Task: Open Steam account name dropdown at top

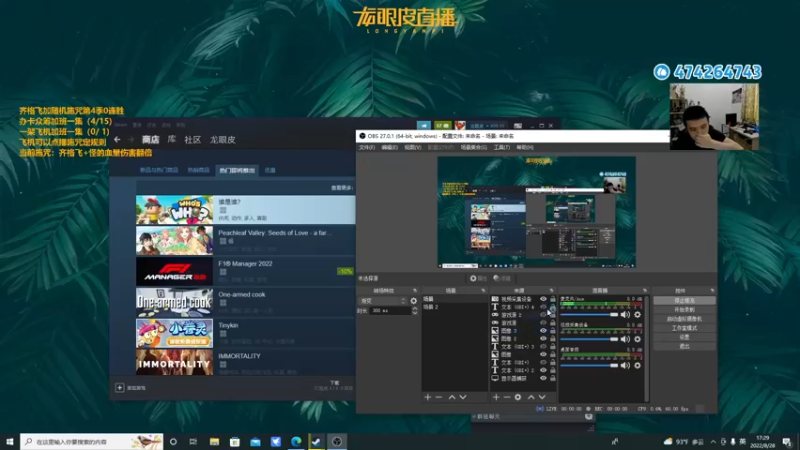Action: click(x=487, y=125)
